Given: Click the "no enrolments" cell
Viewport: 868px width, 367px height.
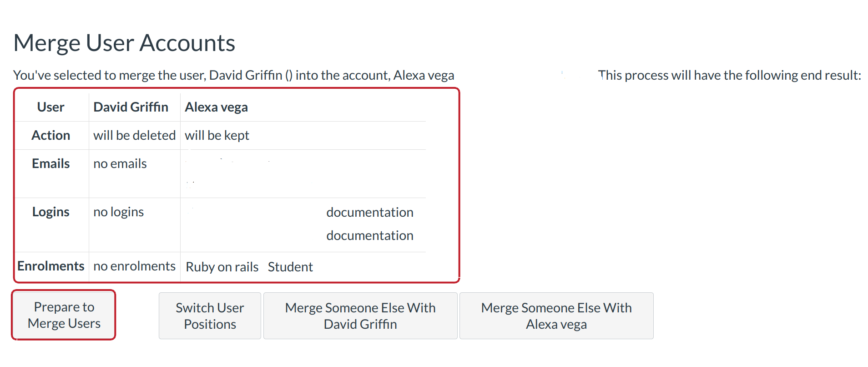Looking at the screenshot, I should 134,266.
